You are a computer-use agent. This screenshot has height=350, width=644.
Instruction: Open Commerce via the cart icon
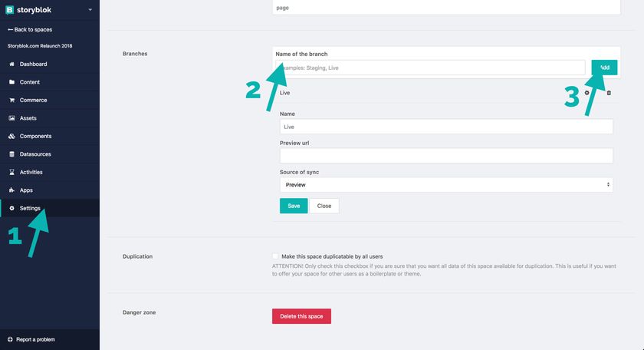[x=11, y=100]
